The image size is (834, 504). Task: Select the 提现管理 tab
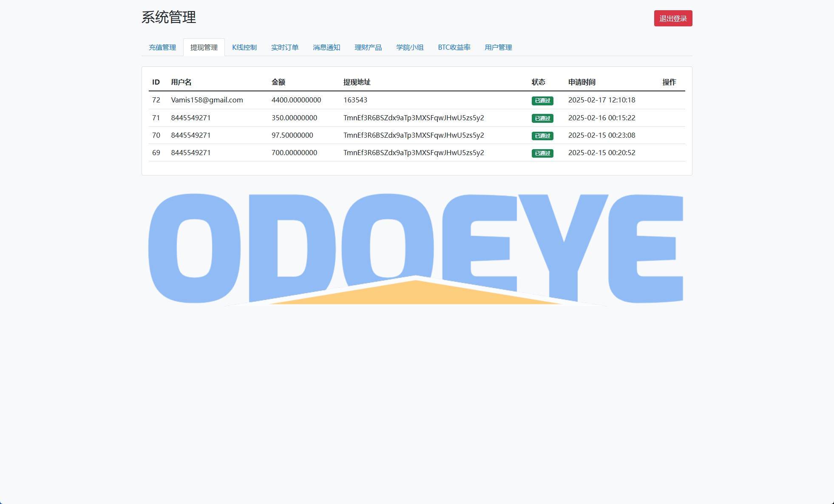204,47
